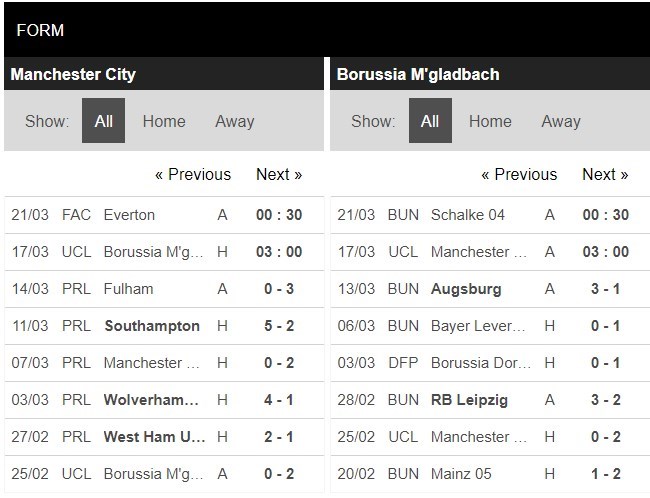The image size is (650, 498).
Task: Load Next Manchester City matches
Action: pyautogui.click(x=279, y=174)
